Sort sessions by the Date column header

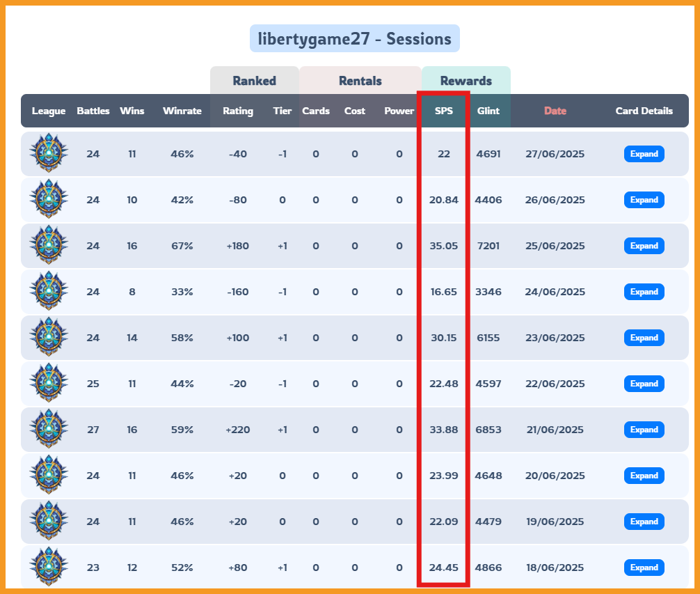pyautogui.click(x=555, y=111)
